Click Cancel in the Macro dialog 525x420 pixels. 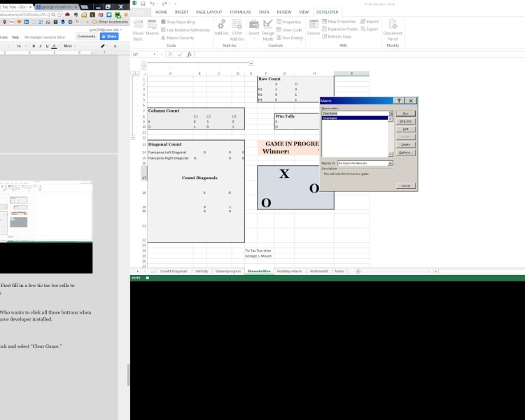405,185
